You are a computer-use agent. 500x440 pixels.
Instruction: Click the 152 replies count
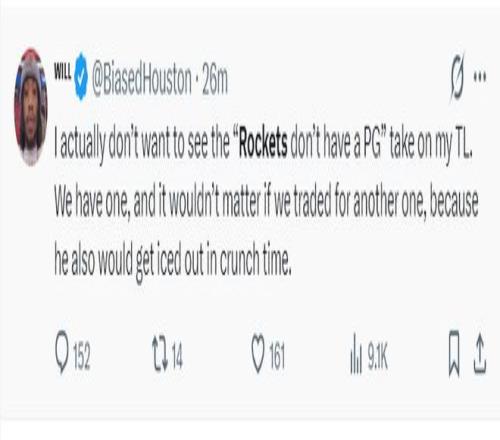(82, 356)
